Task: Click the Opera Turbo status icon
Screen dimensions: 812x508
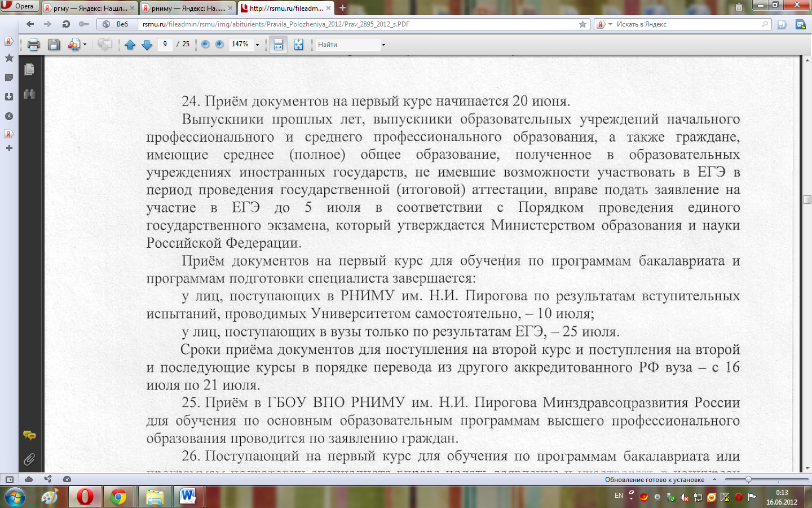Action: point(67,479)
